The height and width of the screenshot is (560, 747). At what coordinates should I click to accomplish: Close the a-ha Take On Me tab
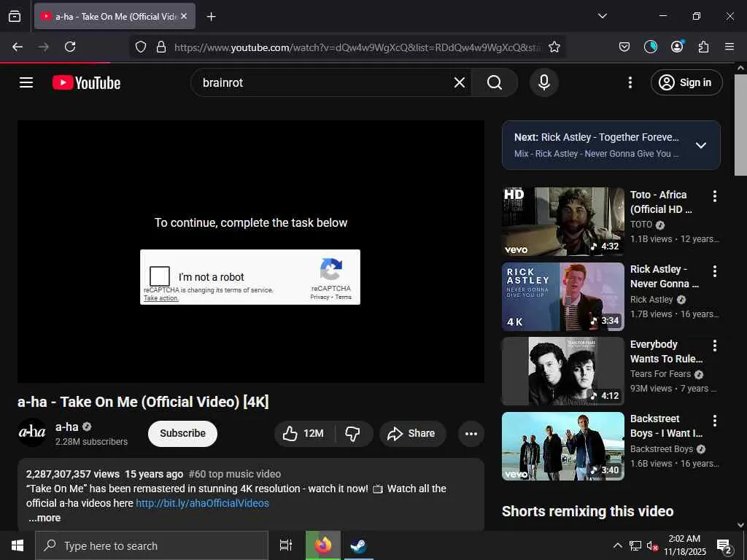(184, 16)
